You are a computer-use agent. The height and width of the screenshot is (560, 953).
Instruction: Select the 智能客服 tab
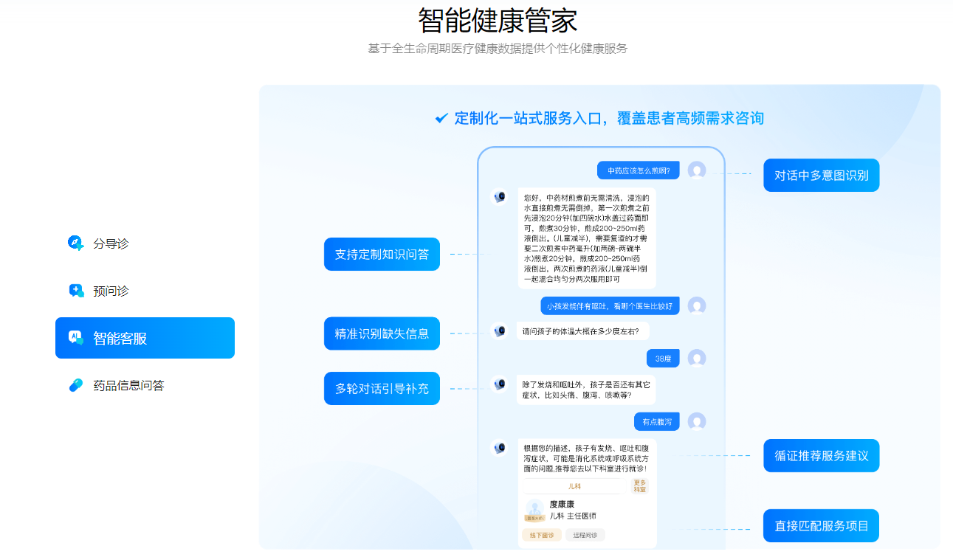point(145,338)
